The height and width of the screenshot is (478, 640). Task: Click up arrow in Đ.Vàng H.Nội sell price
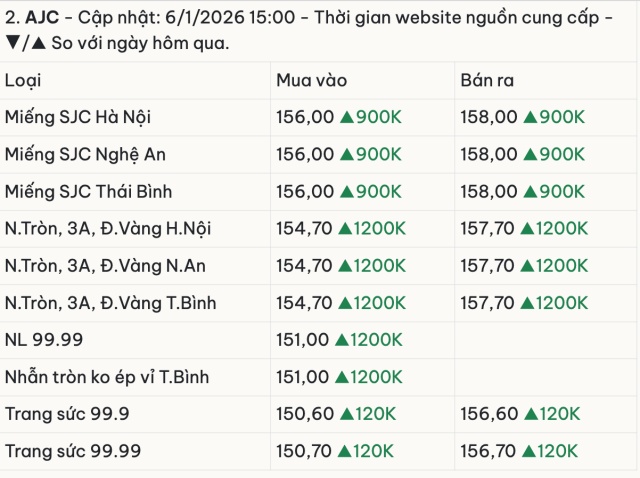point(531,229)
